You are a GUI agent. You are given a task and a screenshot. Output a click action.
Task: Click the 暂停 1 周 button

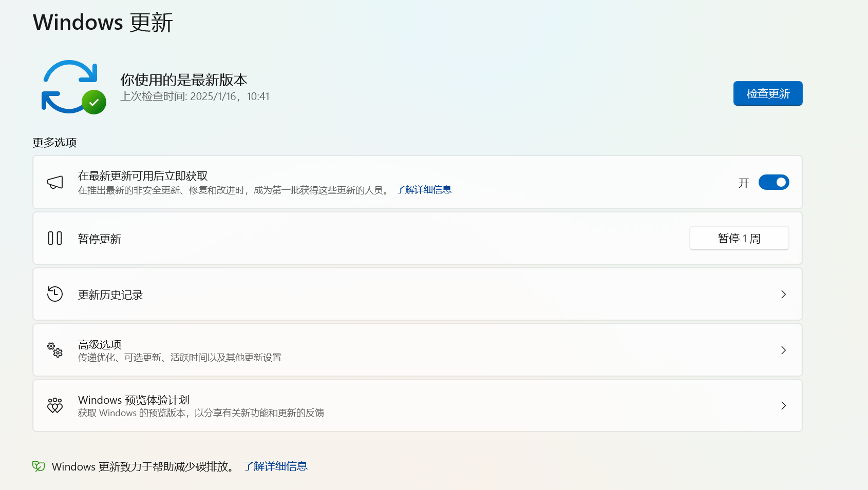coord(739,238)
